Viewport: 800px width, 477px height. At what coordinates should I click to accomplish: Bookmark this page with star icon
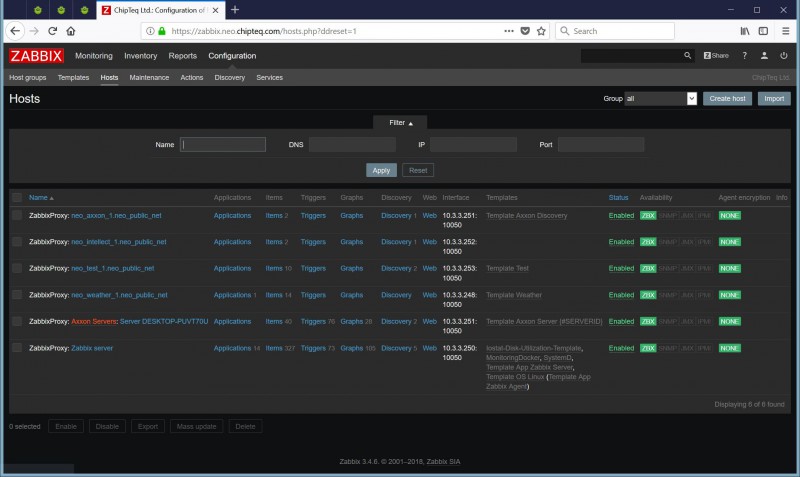coord(541,31)
